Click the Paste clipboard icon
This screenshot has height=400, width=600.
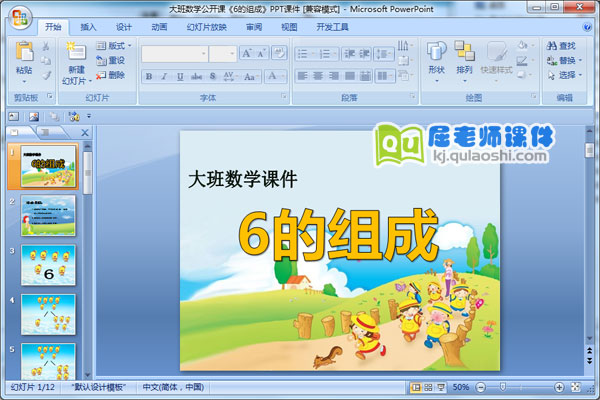coord(24,51)
